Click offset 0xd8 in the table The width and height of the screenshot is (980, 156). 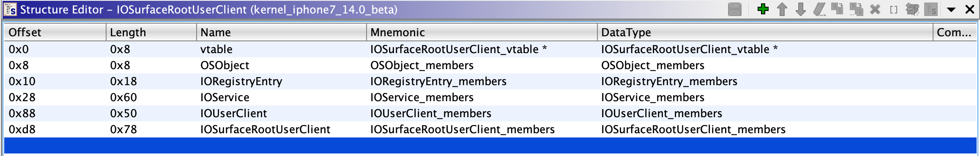coord(55,129)
